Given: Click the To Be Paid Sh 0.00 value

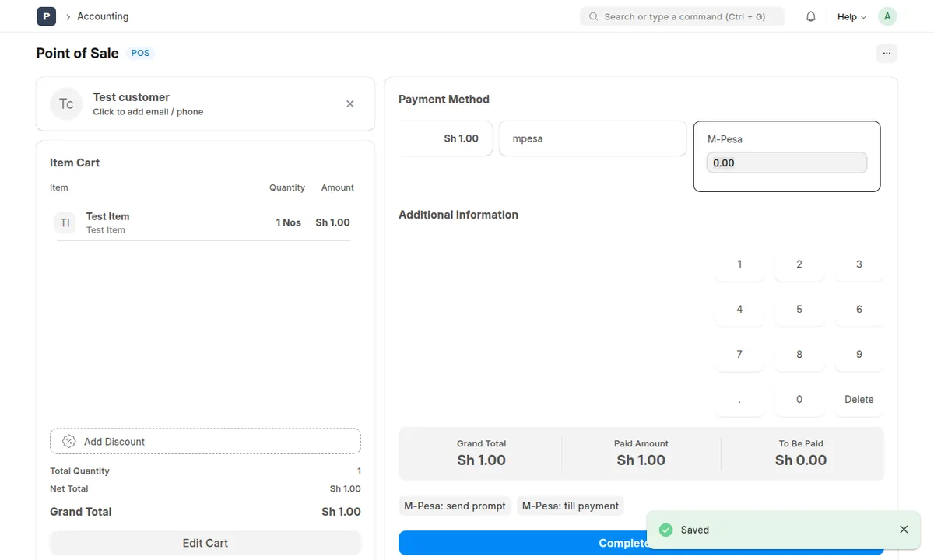Looking at the screenshot, I should [801, 460].
